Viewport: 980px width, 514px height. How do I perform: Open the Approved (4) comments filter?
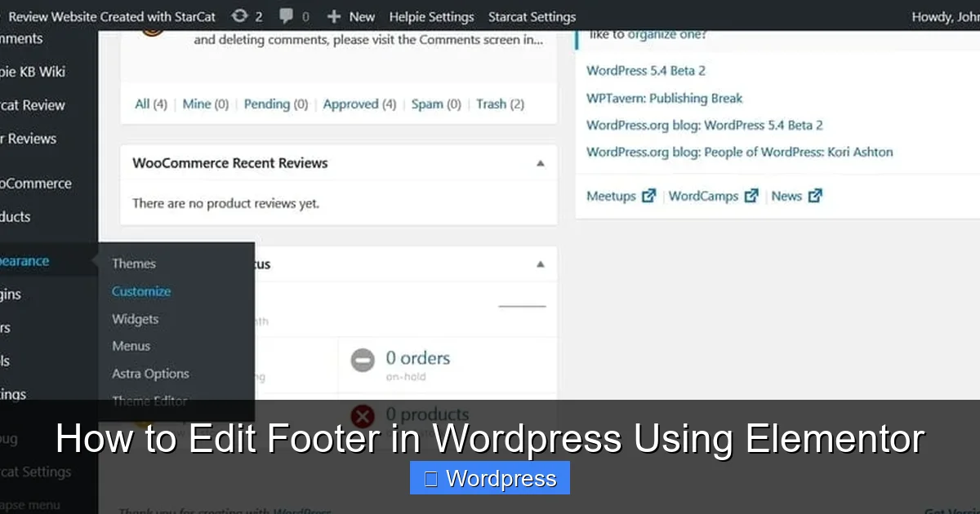tap(359, 104)
